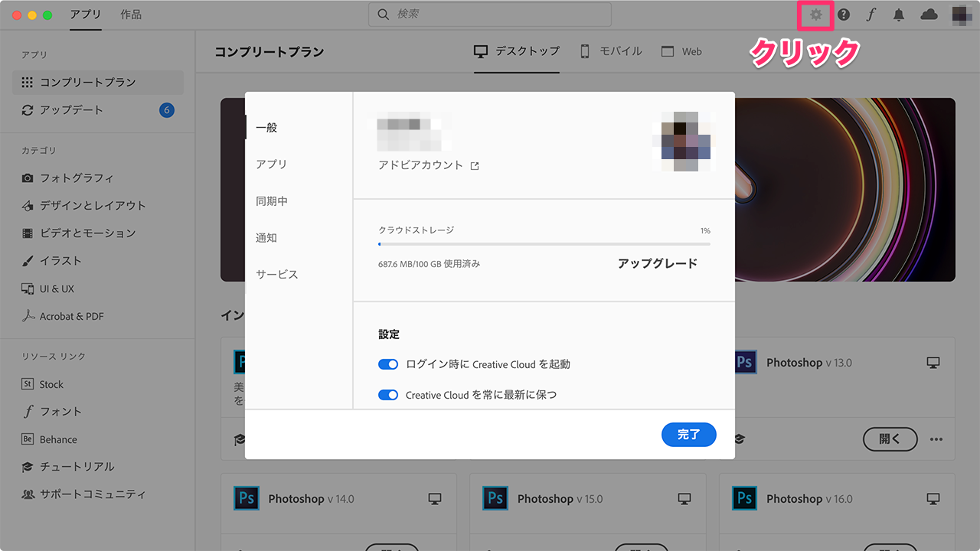Click the 完了 button

pyautogui.click(x=689, y=434)
